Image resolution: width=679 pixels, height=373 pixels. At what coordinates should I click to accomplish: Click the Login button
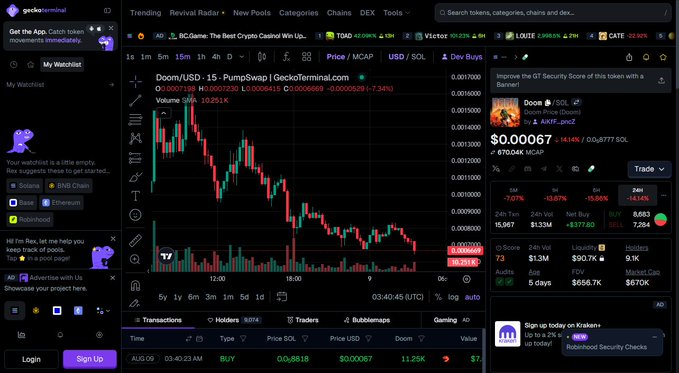pyautogui.click(x=31, y=359)
